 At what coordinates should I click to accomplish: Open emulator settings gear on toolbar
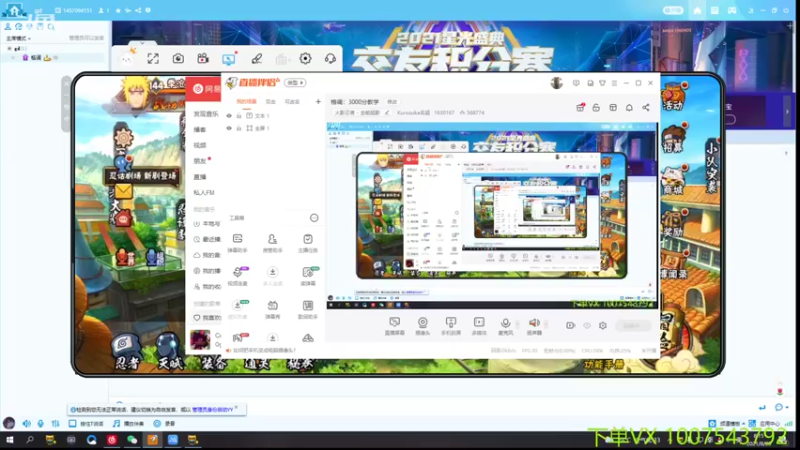point(305,59)
